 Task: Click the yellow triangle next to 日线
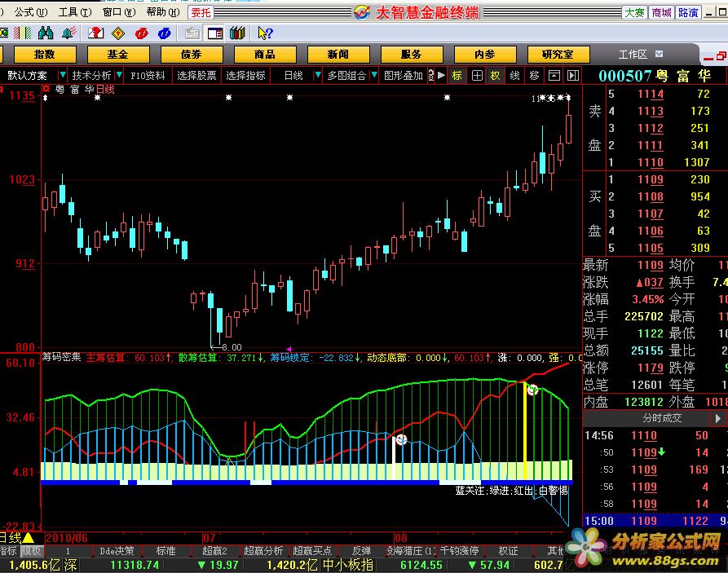pyautogui.click(x=28, y=538)
